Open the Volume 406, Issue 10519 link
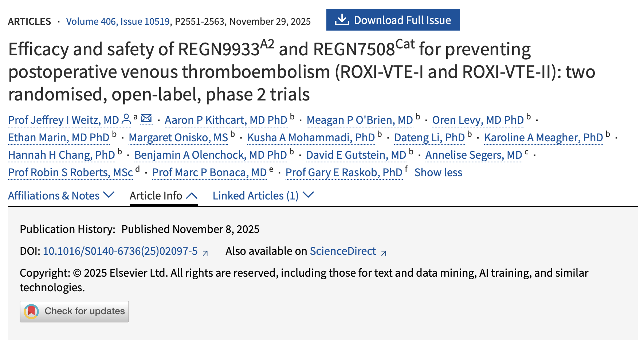The image size is (644, 340). tap(118, 21)
